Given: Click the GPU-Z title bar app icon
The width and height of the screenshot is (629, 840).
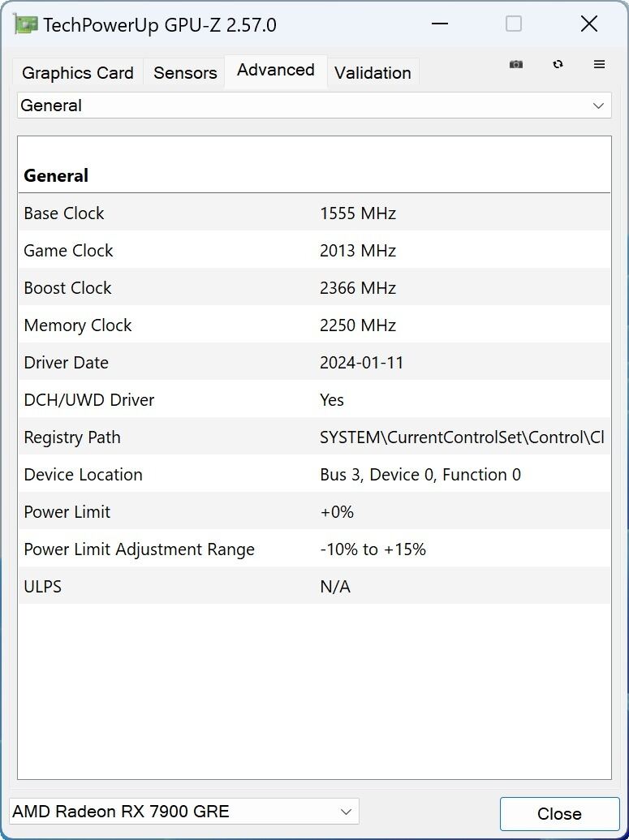Looking at the screenshot, I should 25,24.
